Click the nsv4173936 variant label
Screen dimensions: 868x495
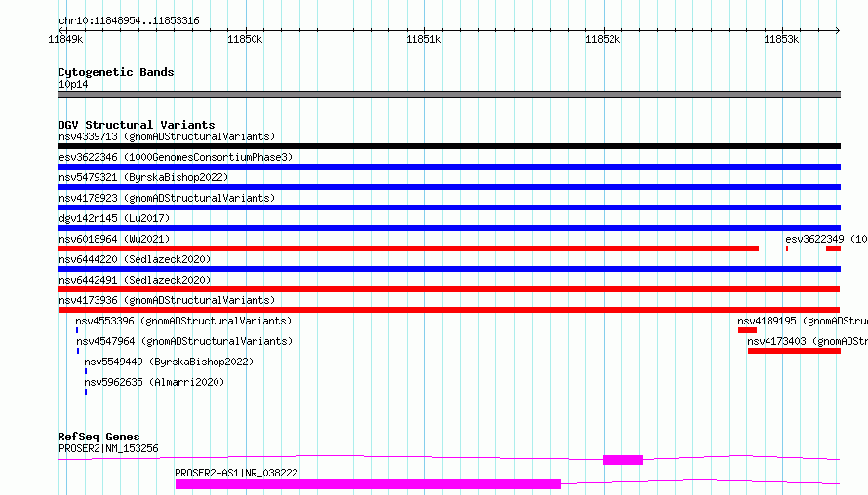coord(167,300)
